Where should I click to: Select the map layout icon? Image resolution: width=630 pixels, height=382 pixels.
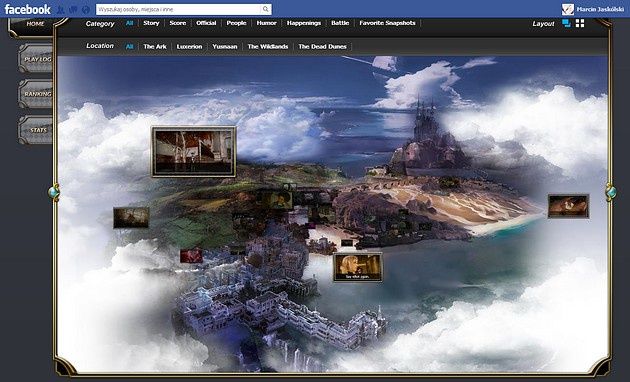click(567, 23)
